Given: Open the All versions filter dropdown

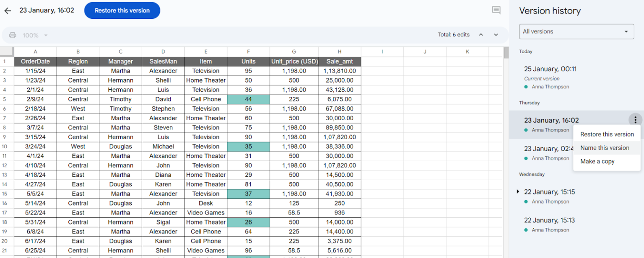Looking at the screenshot, I should (x=576, y=31).
